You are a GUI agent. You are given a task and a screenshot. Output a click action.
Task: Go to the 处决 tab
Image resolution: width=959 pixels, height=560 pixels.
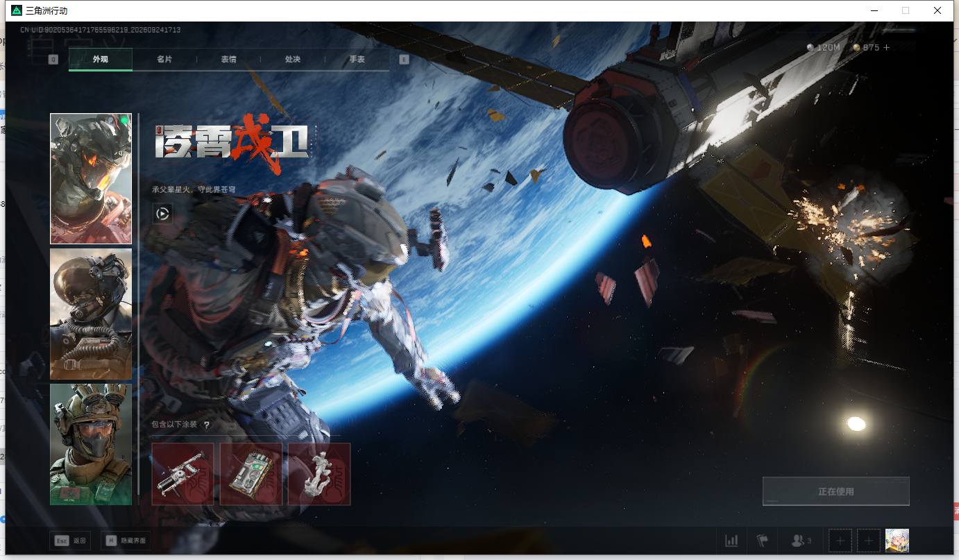293,60
